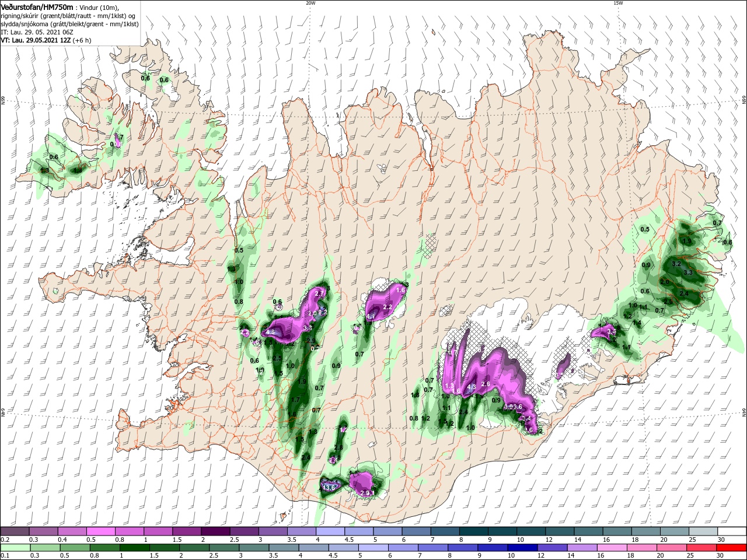Pick the light purple lower-scale swatch at 14

(582, 548)
